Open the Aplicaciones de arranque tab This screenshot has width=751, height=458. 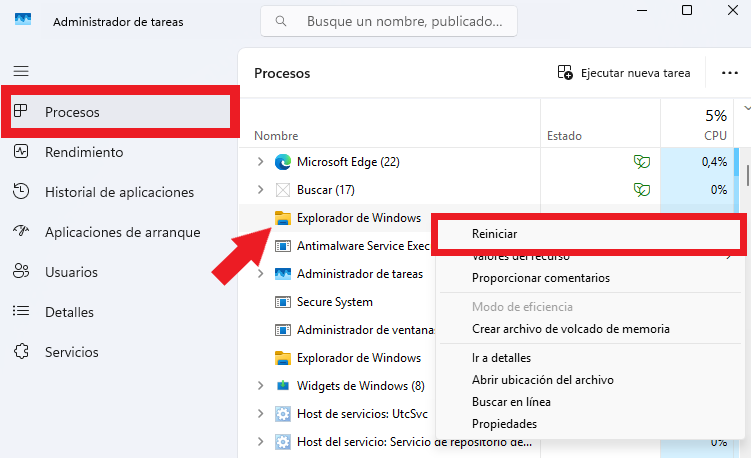point(123,232)
